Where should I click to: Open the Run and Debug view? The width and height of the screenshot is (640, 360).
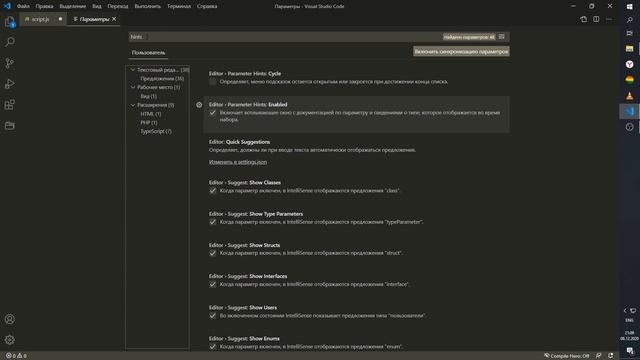(x=10, y=84)
